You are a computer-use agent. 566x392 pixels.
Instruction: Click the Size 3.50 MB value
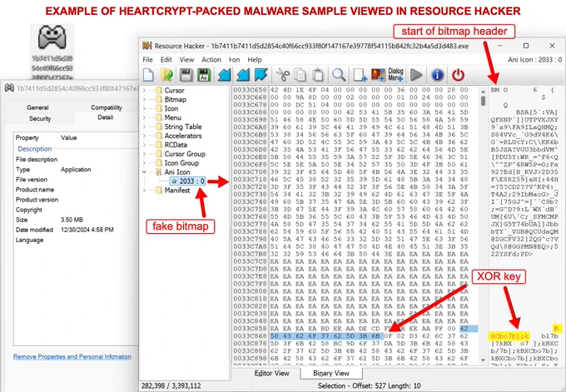[x=72, y=220]
